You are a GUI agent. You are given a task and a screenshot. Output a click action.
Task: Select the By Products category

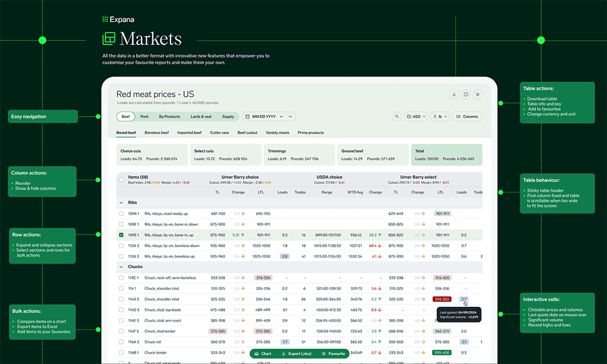(169, 116)
